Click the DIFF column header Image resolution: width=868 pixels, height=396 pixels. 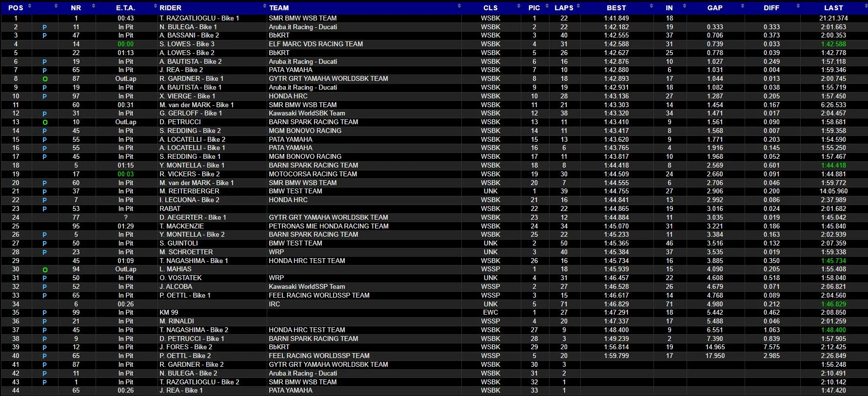[771, 8]
